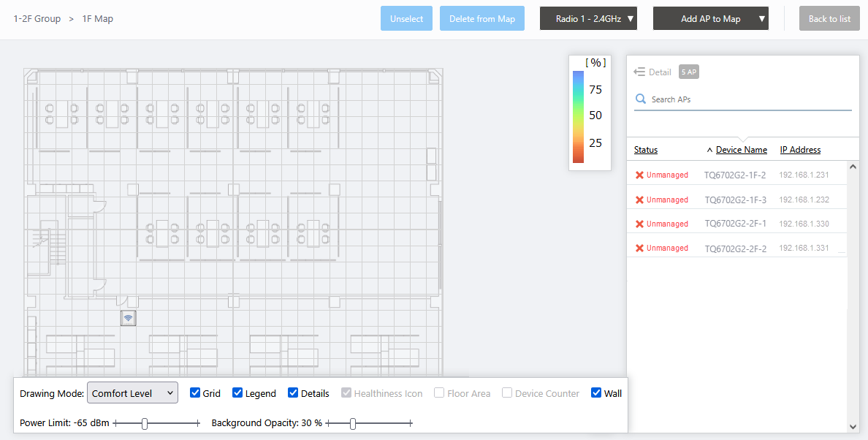
Task: Click the Detail collapse arrow icon
Action: click(x=639, y=72)
